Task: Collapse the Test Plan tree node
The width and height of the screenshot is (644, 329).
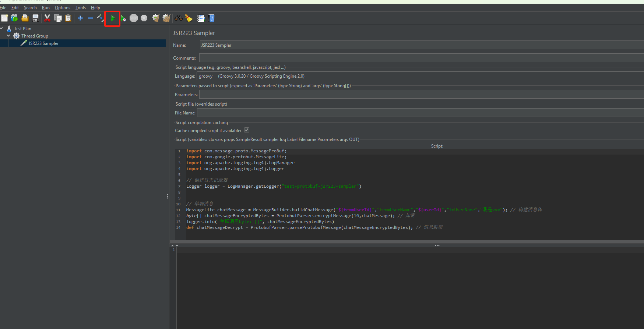Action: tap(1, 28)
